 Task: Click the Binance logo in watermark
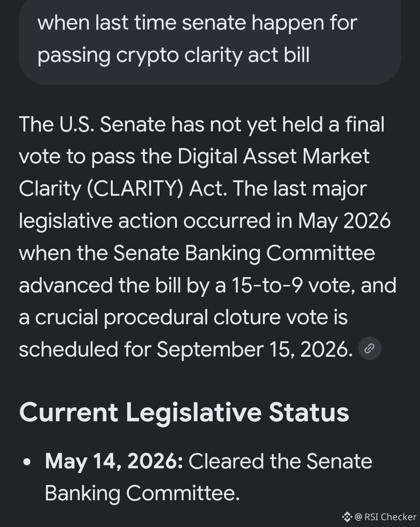tap(347, 517)
